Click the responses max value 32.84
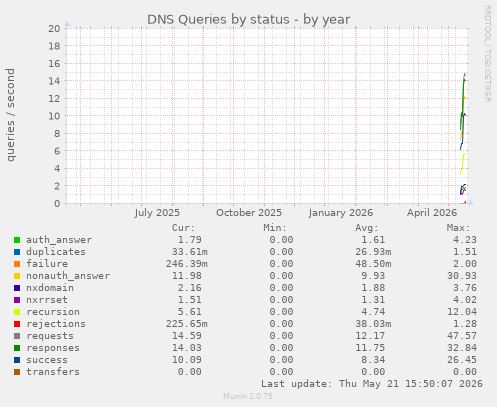497x407 pixels. point(462,348)
